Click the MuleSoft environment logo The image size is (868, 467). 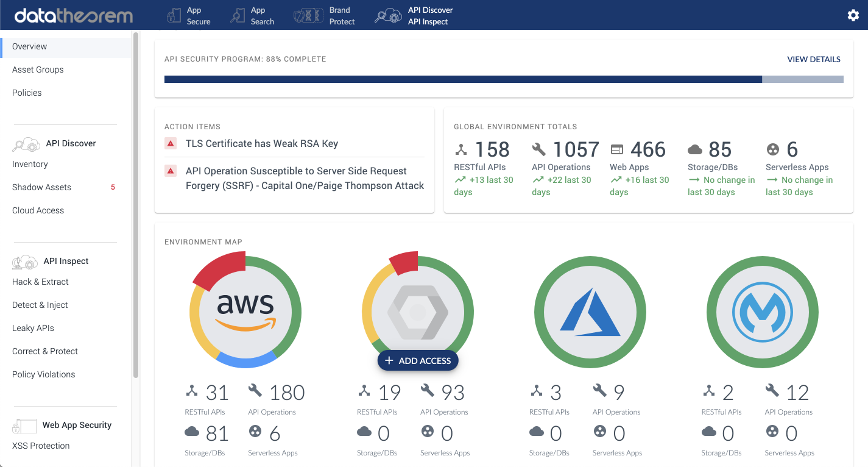(763, 312)
